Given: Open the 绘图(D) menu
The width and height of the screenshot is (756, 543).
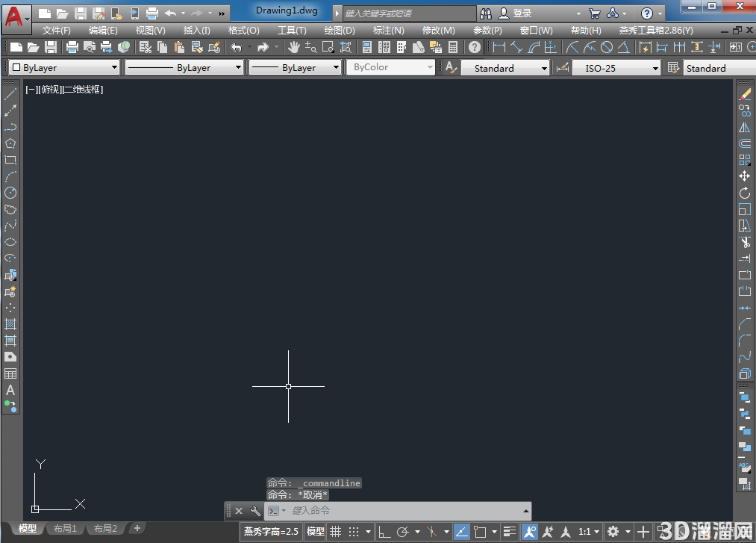Looking at the screenshot, I should [340, 31].
